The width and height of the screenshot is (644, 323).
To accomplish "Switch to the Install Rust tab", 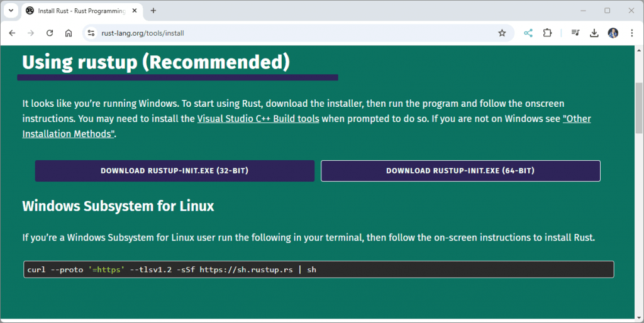I will tap(82, 11).
